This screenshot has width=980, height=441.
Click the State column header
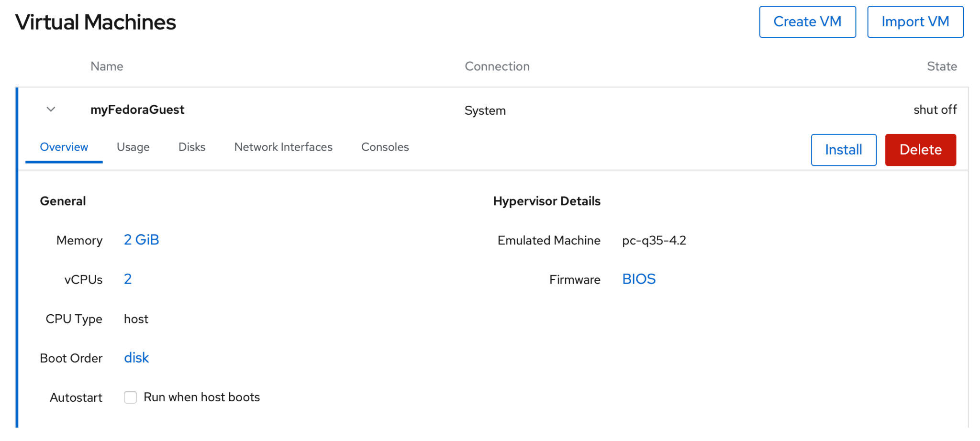point(941,66)
